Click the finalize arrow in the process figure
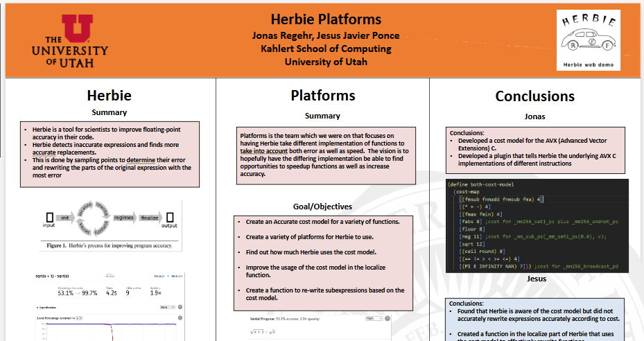Image resolution: width=644 pixels, height=341 pixels. (x=150, y=218)
